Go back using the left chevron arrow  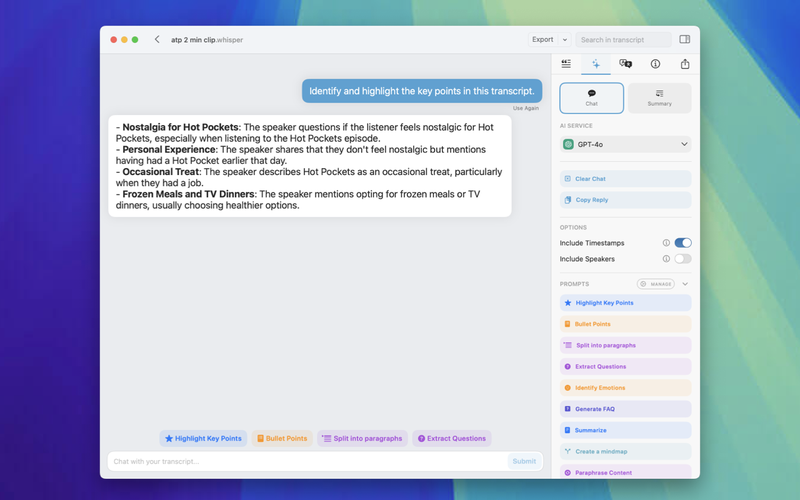pos(157,40)
